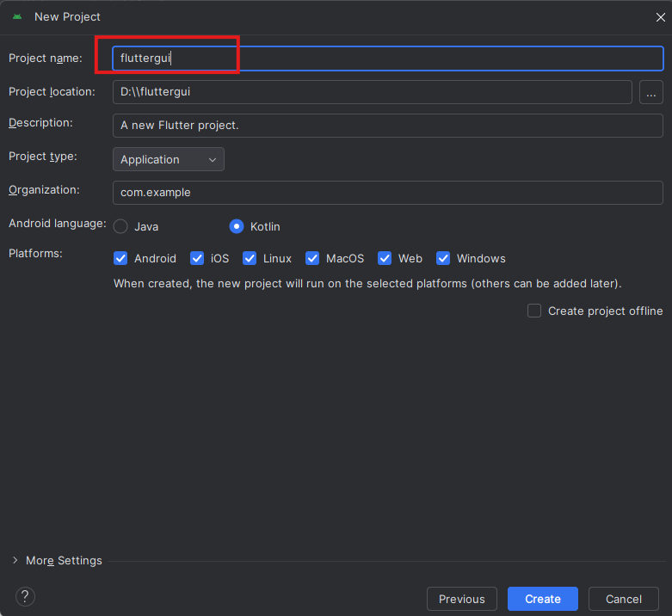Enable Create project offline option
This screenshot has width=672, height=616.
pyautogui.click(x=534, y=311)
